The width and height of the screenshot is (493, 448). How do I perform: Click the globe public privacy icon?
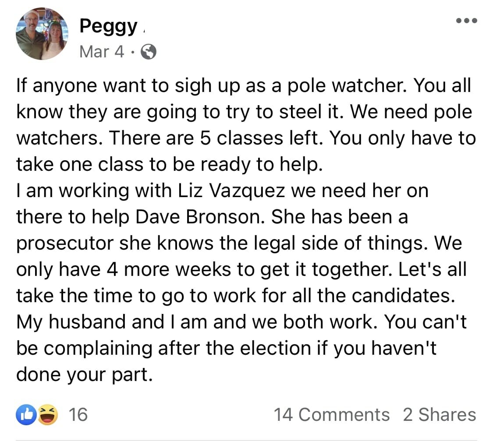pos(149,52)
